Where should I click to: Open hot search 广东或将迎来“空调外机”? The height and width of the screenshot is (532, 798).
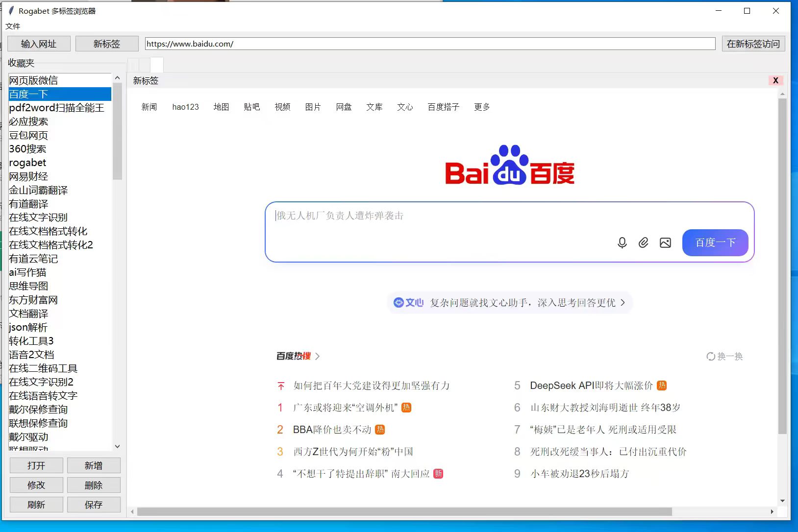coord(346,408)
